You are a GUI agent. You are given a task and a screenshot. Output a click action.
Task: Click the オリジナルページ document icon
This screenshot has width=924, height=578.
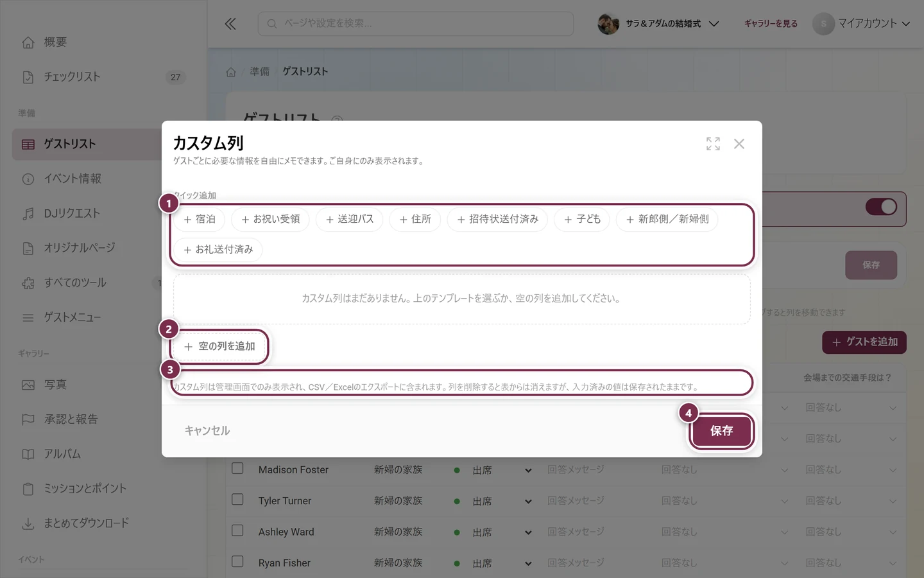click(28, 248)
